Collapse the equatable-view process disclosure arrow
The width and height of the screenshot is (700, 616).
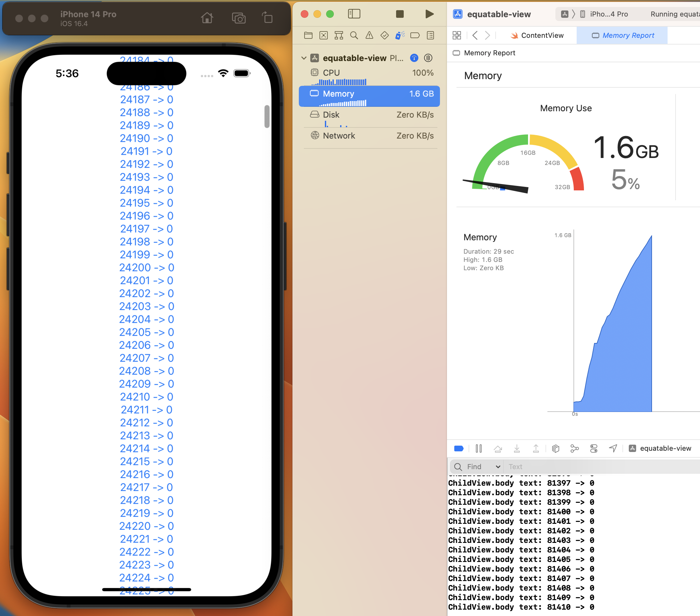coord(304,58)
